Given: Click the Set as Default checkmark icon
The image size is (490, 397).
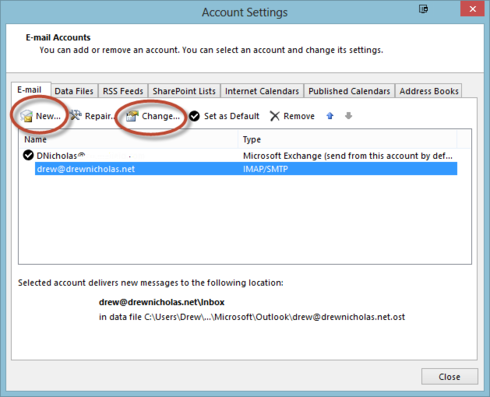Looking at the screenshot, I should point(194,116).
